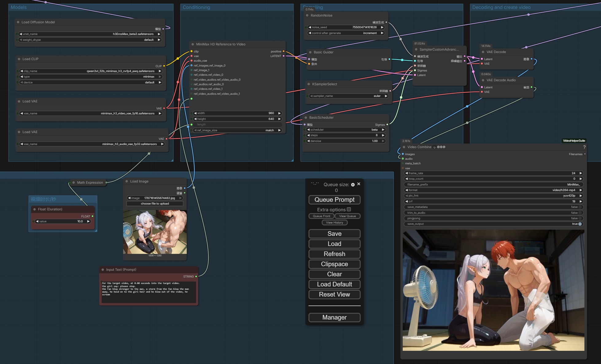Open the format dropdown showing video/h264-mp4
The height and width of the screenshot is (364, 601).
(x=493, y=190)
